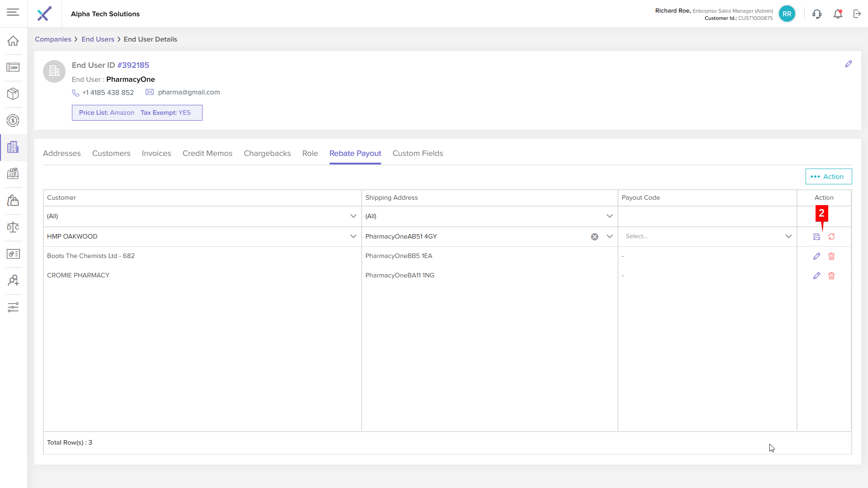Click the Payout Code filter field
Screen dimensions: 868x488
coord(707,216)
